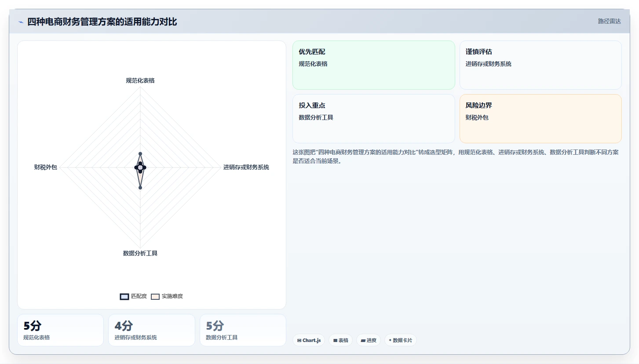The width and height of the screenshot is (639, 364).
Task: Click the header icon beside the title
Action: click(21, 22)
